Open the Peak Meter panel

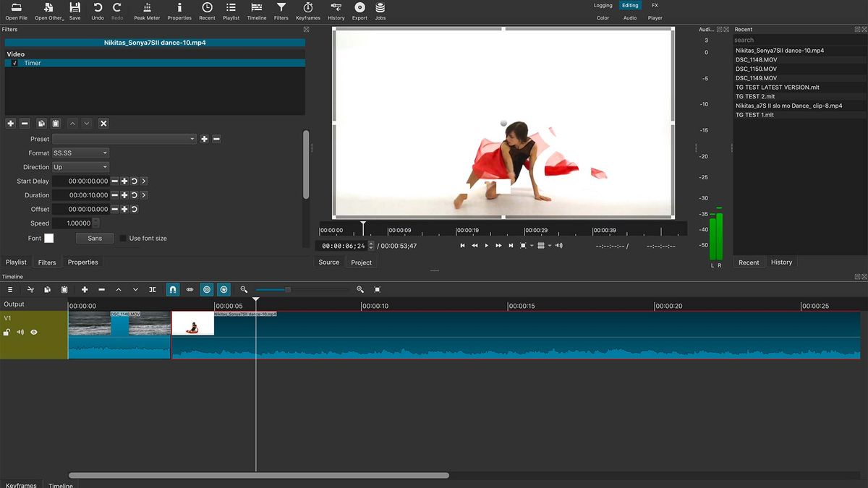tap(147, 11)
